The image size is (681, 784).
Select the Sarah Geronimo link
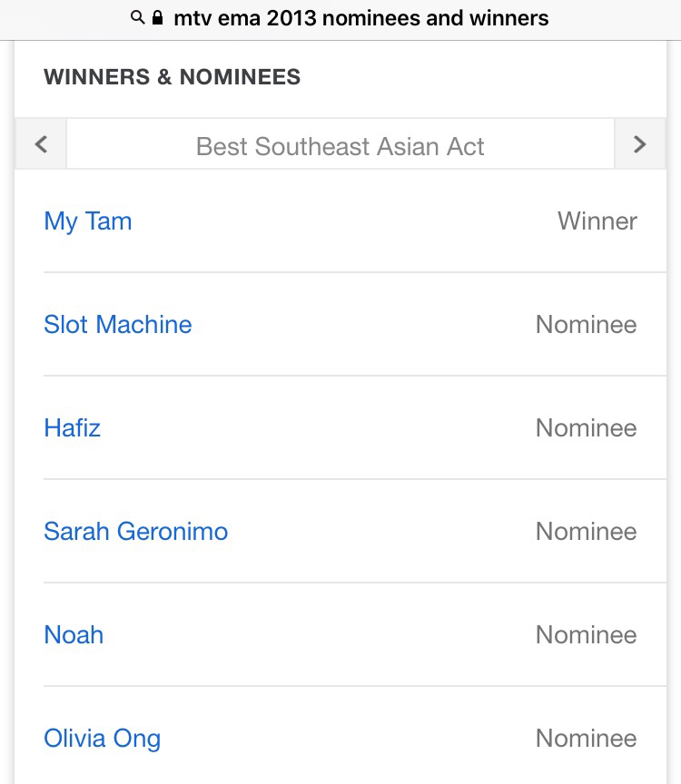(x=136, y=532)
